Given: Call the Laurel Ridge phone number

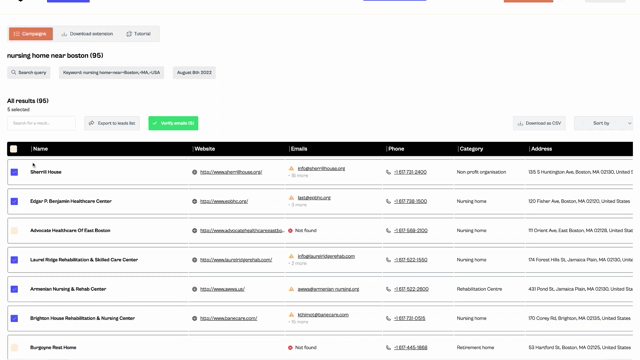Looking at the screenshot, I should 411,260.
